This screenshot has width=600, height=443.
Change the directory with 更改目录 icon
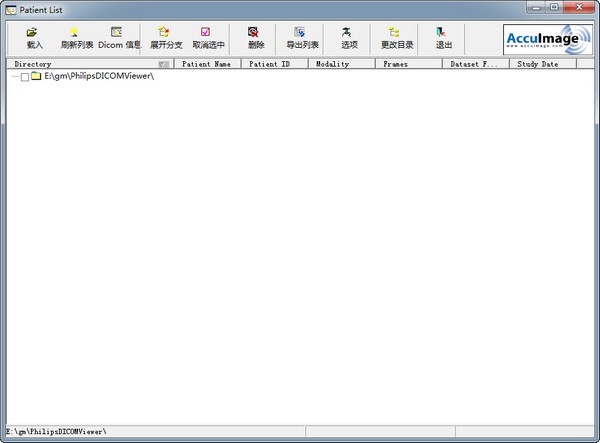pos(394,32)
